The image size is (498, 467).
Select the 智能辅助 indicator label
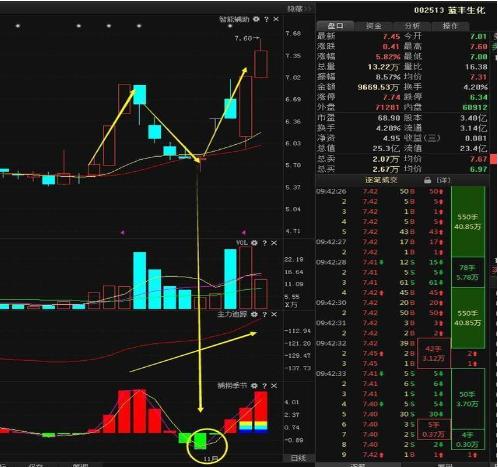[234, 19]
